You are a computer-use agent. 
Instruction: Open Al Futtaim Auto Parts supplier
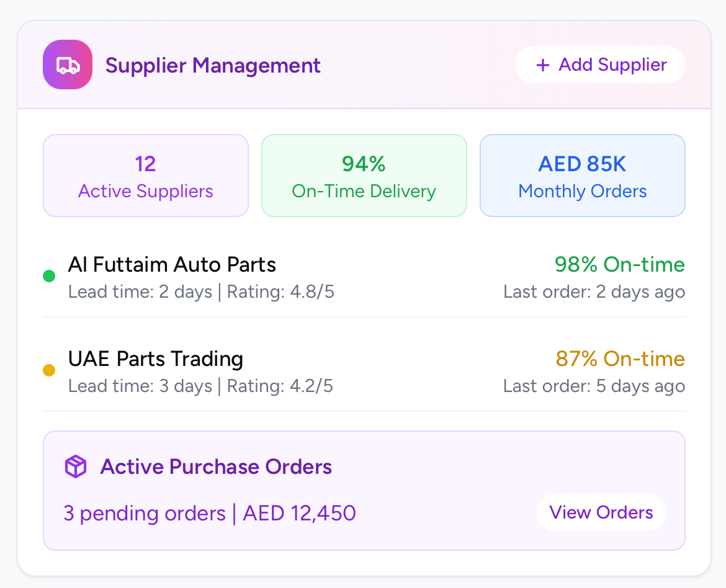(x=172, y=265)
